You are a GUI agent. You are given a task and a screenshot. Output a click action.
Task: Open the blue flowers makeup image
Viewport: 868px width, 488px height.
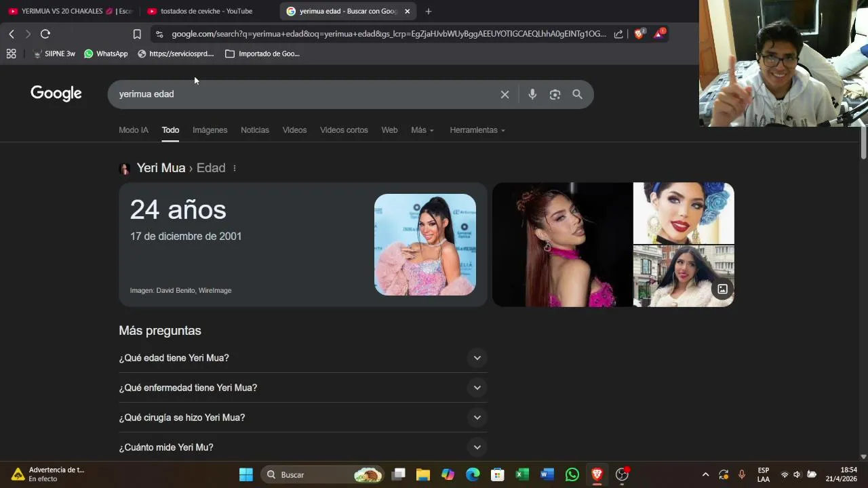pos(684,213)
